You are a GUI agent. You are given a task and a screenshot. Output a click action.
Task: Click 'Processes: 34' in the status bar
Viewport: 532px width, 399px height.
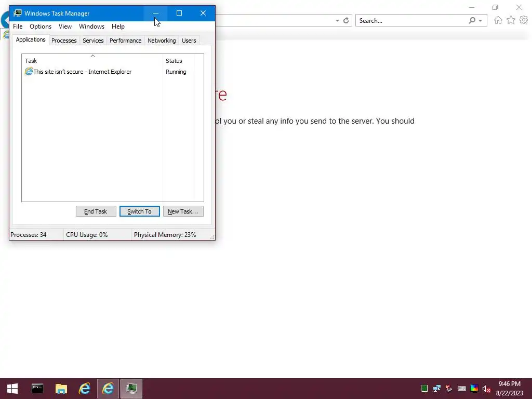pos(29,235)
